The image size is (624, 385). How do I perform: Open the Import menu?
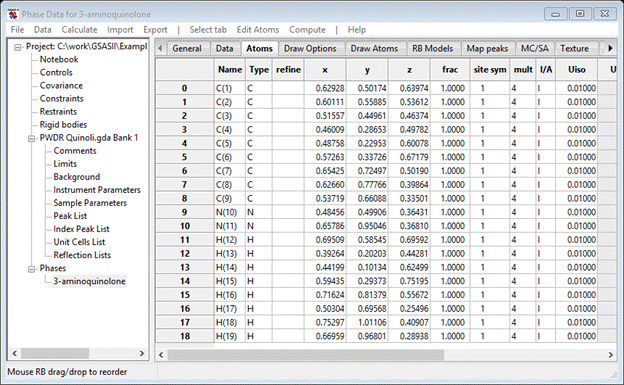(120, 29)
